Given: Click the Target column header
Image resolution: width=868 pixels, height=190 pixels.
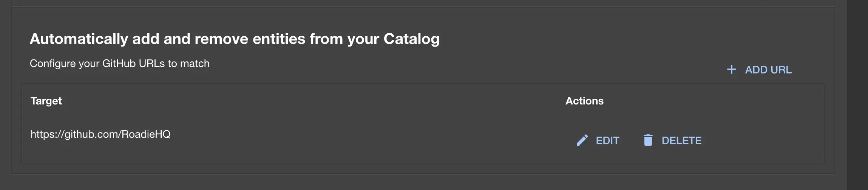Looking at the screenshot, I should [x=46, y=101].
